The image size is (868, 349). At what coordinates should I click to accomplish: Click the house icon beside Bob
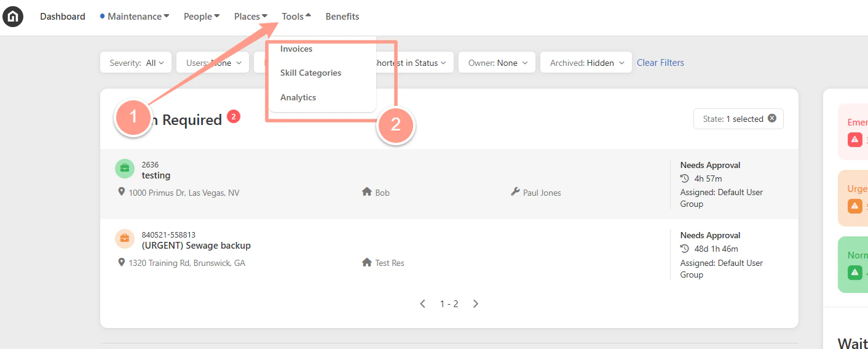pos(367,192)
